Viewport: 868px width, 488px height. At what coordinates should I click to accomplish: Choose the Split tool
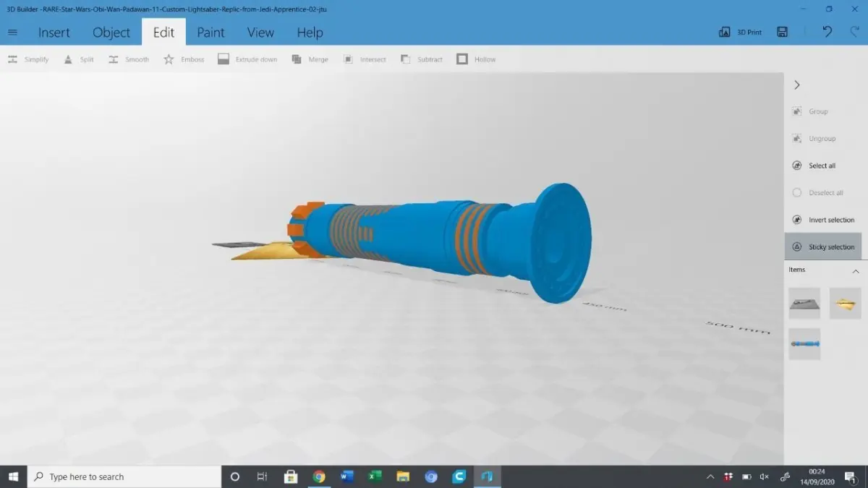(x=79, y=59)
